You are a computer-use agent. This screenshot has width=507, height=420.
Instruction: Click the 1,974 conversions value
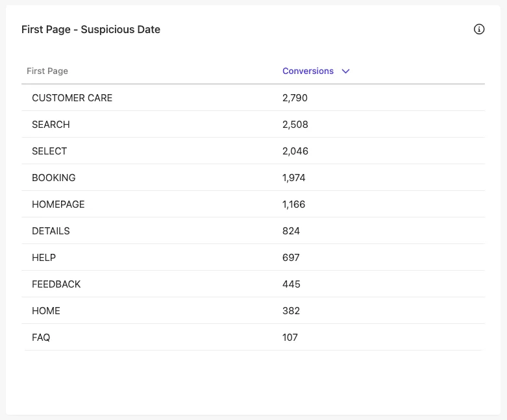pyautogui.click(x=293, y=177)
